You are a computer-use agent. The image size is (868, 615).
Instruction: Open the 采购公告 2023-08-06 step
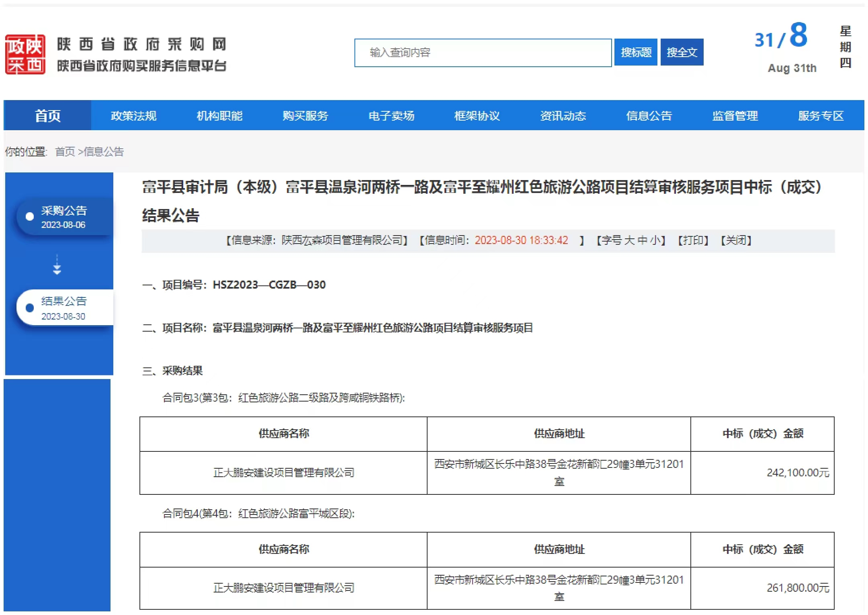(x=64, y=217)
